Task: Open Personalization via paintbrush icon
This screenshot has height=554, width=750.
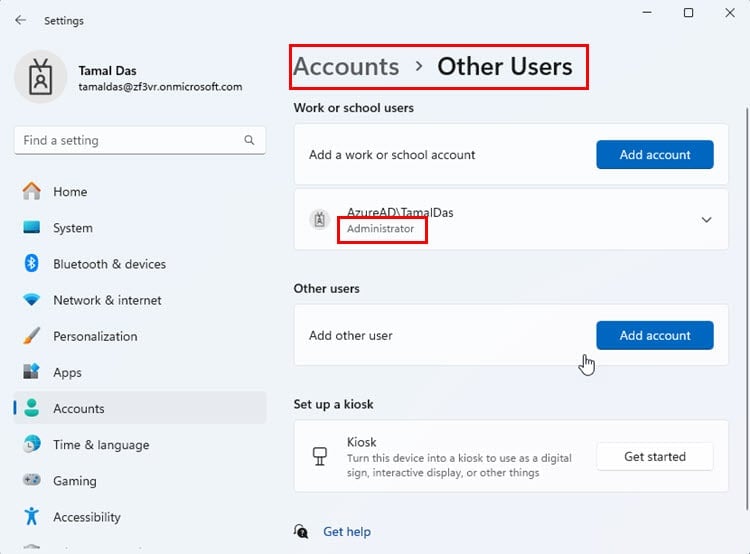Action: pyautogui.click(x=32, y=336)
